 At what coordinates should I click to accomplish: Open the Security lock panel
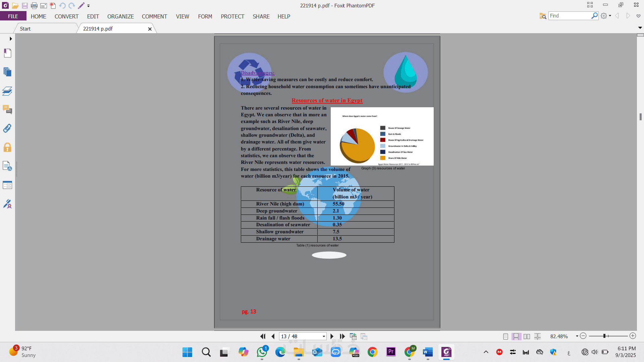(x=7, y=147)
